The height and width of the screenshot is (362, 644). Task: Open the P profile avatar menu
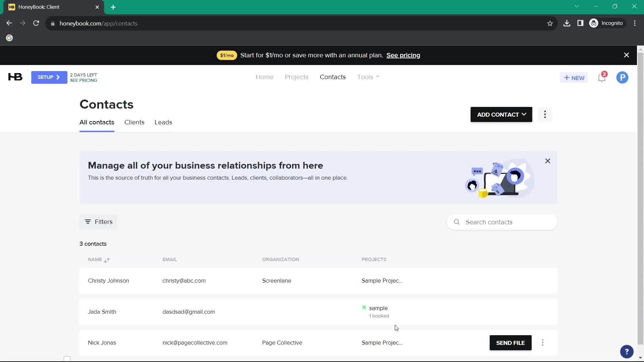[622, 78]
